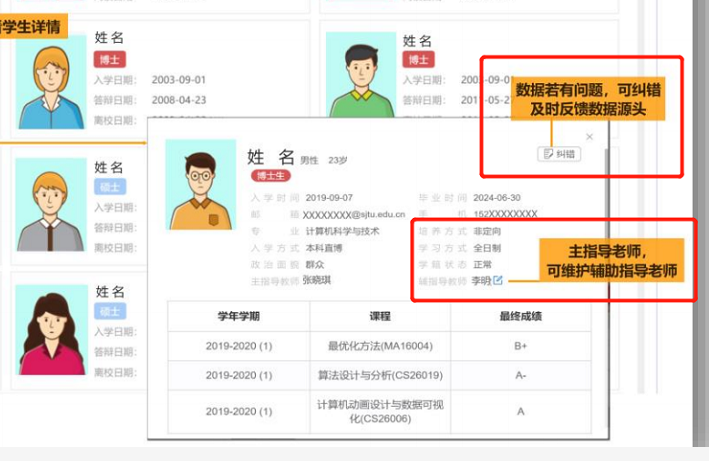Click the 纠错 error-correction button
Viewport: 709px width, 461px height.
click(x=558, y=154)
